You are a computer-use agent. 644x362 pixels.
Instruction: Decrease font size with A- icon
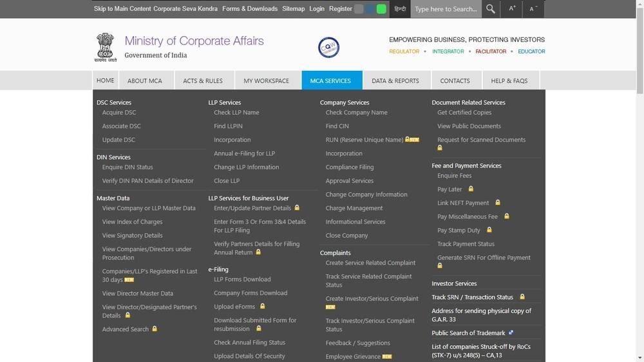[x=533, y=9]
